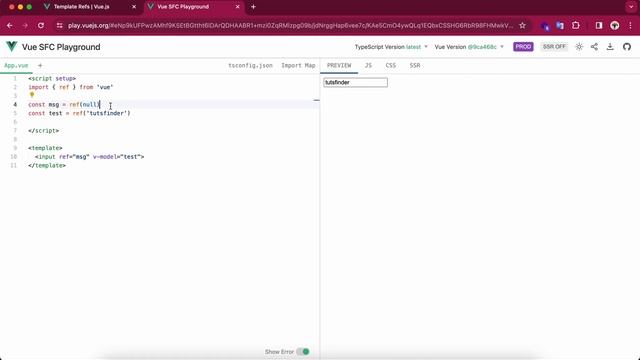The width and height of the screenshot is (640, 360).
Task: Open Vue Version dropdown
Action: click(469, 47)
